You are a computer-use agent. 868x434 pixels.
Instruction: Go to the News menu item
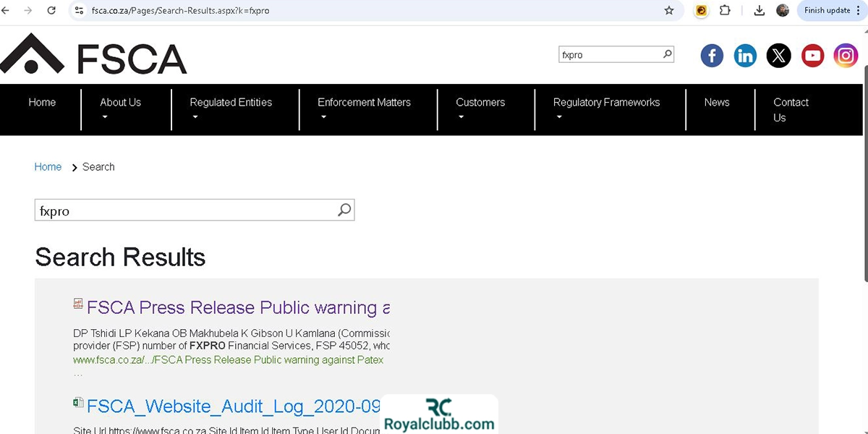pyautogui.click(x=717, y=103)
